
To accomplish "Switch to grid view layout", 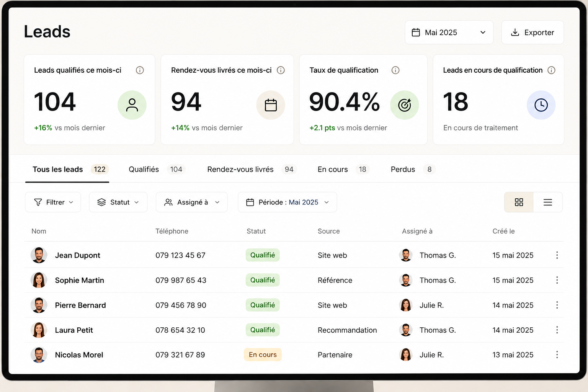I will point(519,202).
